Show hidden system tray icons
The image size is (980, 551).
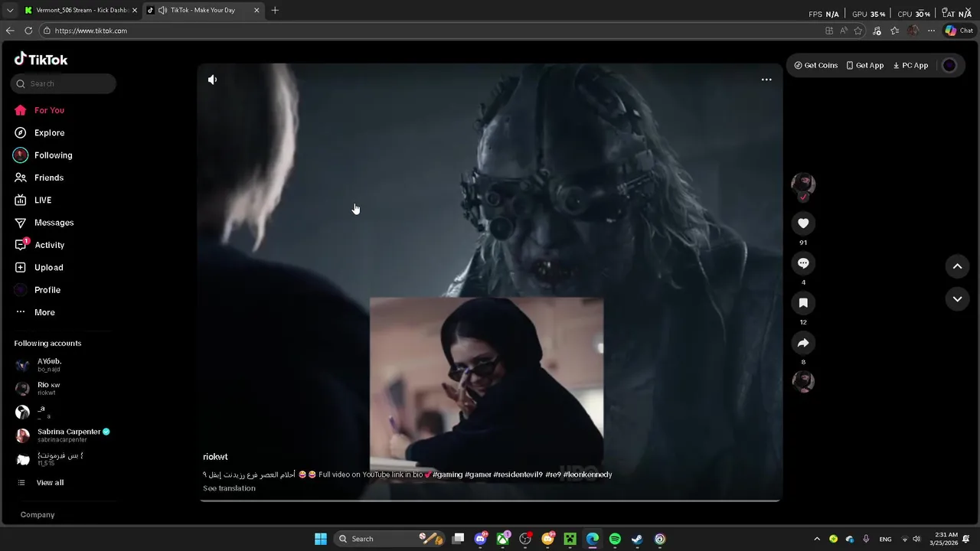[x=817, y=539]
